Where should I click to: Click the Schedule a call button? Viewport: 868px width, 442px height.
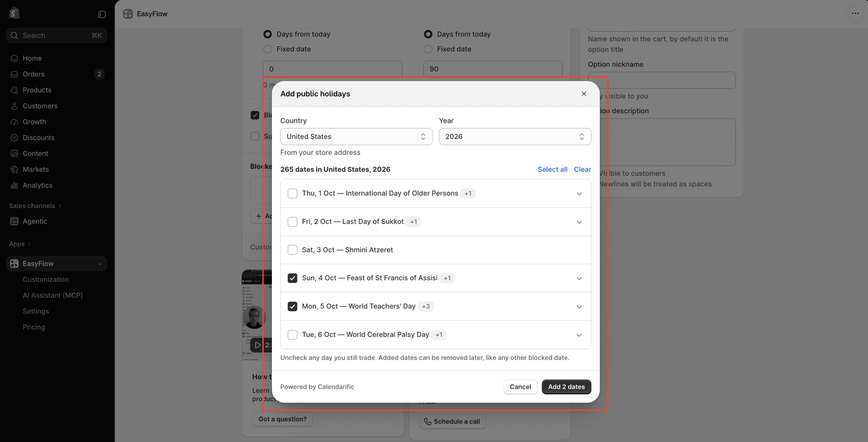(x=453, y=421)
